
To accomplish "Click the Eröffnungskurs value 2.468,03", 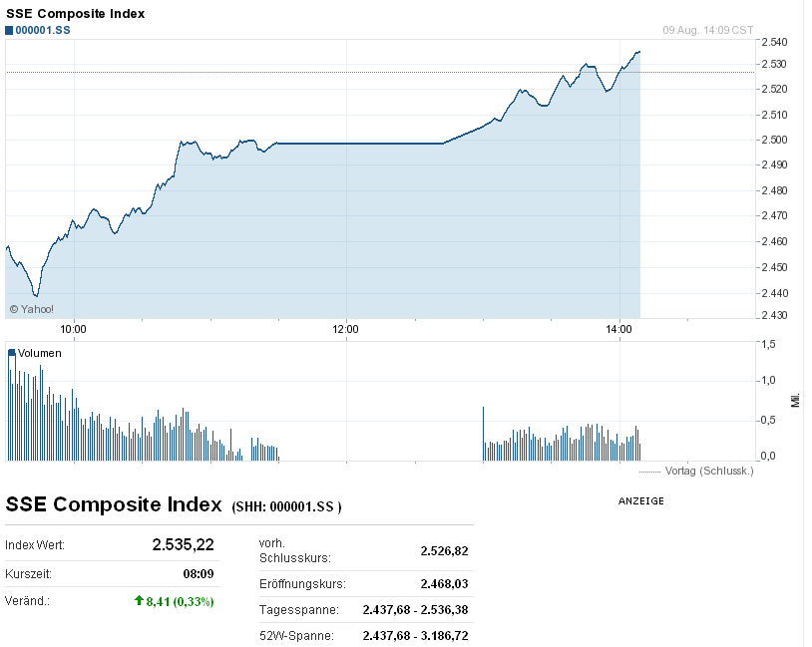I will pyautogui.click(x=444, y=584).
